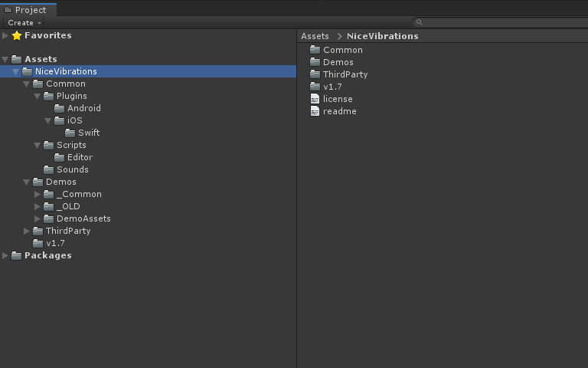588x368 pixels.
Task: Click the project search field
Action: (501, 22)
